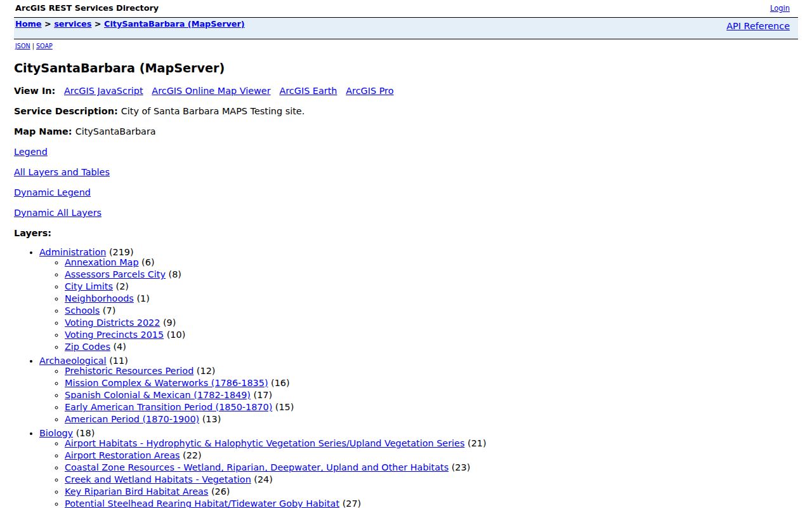Select the Map Name value CitySantaBarbara
Viewport: 812px width, 508px height.
point(115,131)
